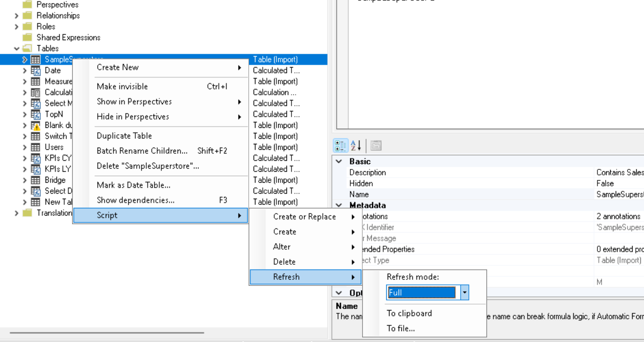This screenshot has width=644, height=342.
Task: Open the Refresh mode dropdown
Action: (465, 292)
